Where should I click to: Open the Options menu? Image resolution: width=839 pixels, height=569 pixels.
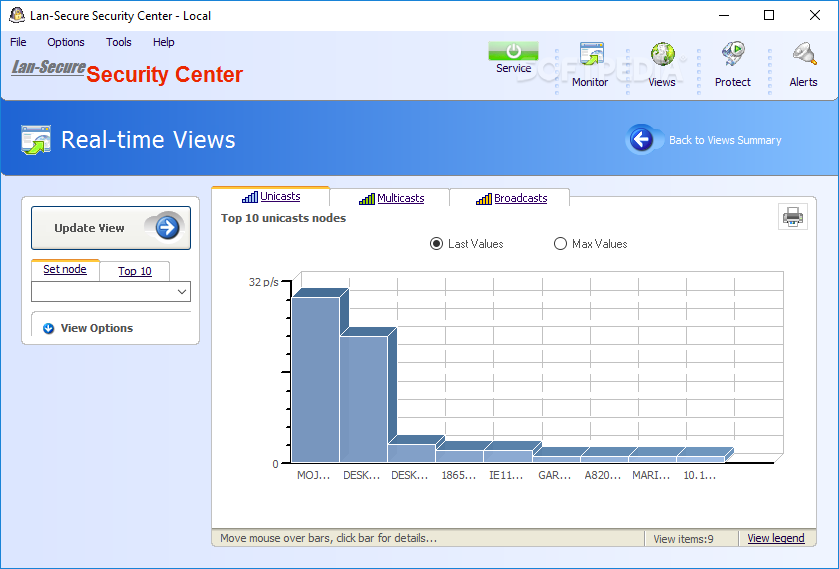(66, 42)
